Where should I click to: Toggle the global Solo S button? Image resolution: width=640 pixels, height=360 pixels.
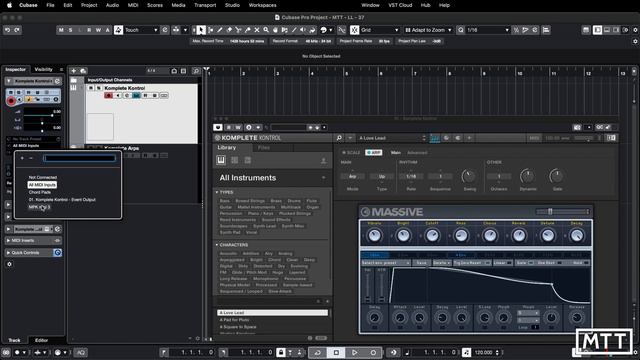(71, 30)
